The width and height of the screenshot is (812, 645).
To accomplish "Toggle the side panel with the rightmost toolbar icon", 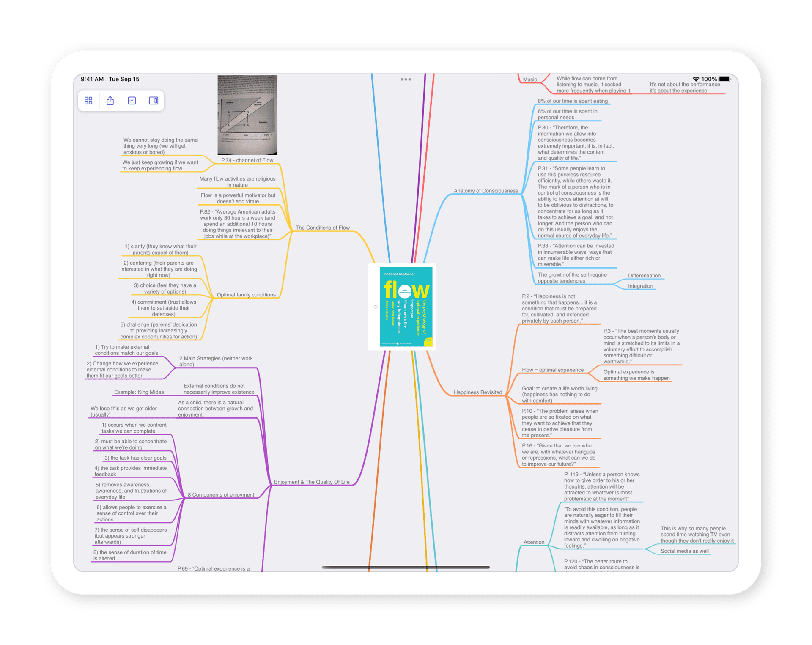I will [154, 101].
